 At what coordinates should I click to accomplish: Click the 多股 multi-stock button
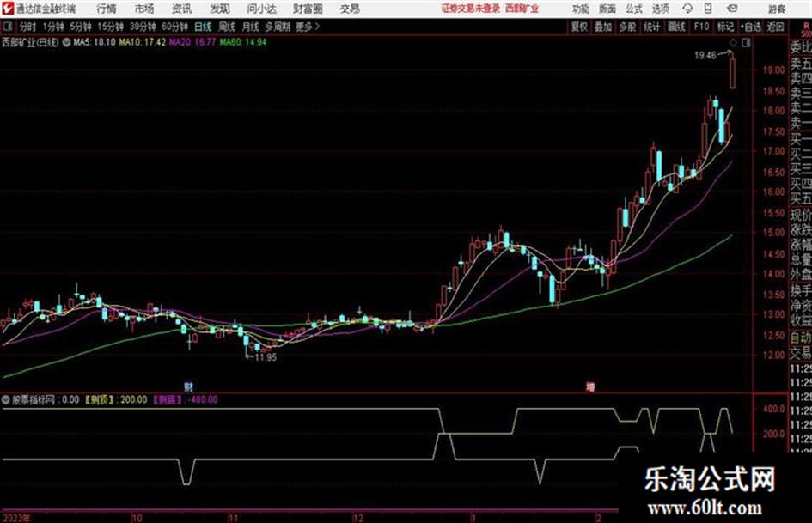[627, 27]
